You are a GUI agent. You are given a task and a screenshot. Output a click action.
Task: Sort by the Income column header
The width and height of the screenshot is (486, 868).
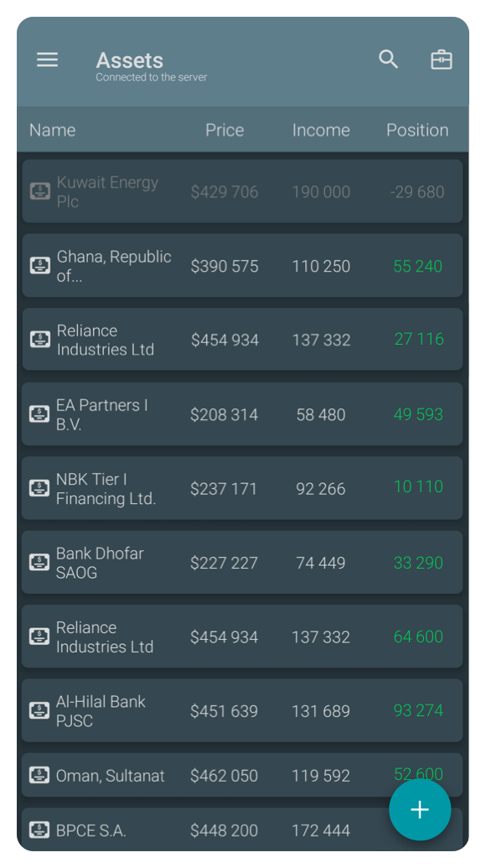321,130
